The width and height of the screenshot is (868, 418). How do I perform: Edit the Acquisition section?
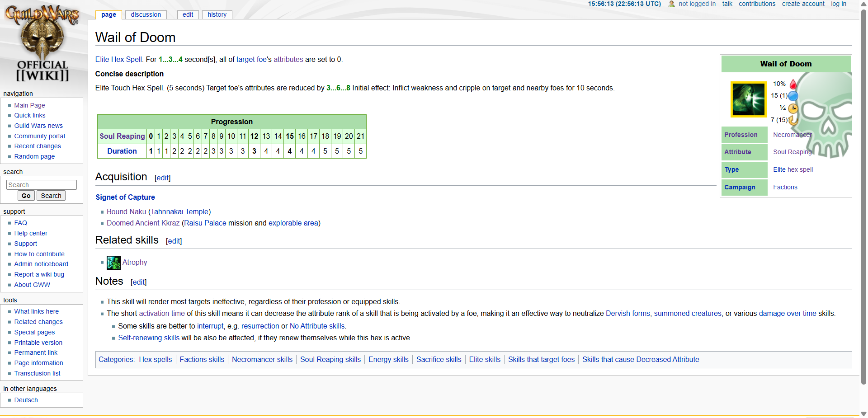(162, 178)
